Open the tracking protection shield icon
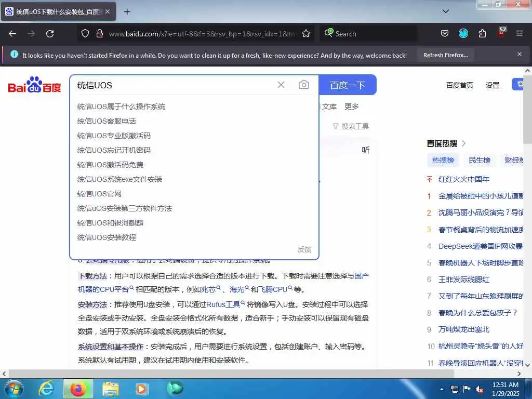This screenshot has height=399, width=532. coord(85,33)
